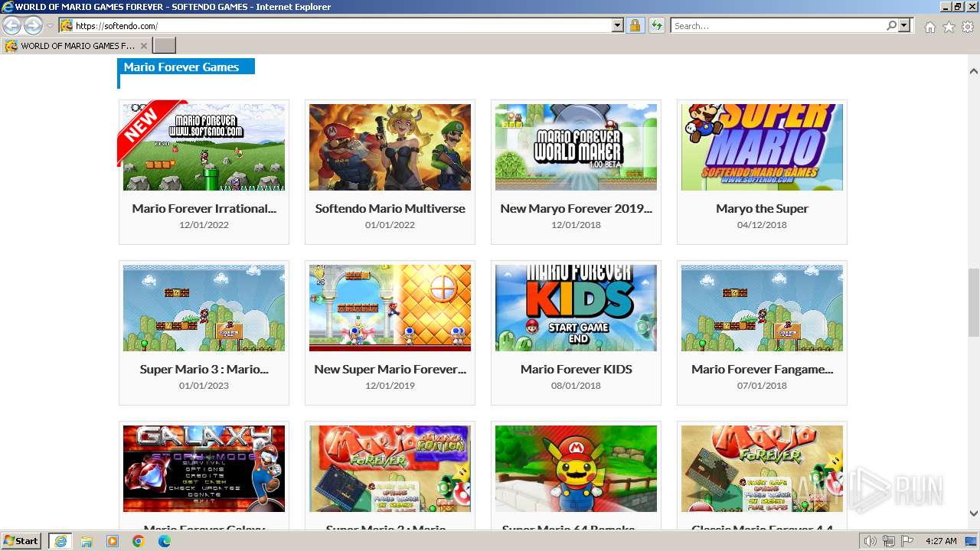Click the magnifier search icon
This screenshot has height=551, width=980.
coord(891,25)
